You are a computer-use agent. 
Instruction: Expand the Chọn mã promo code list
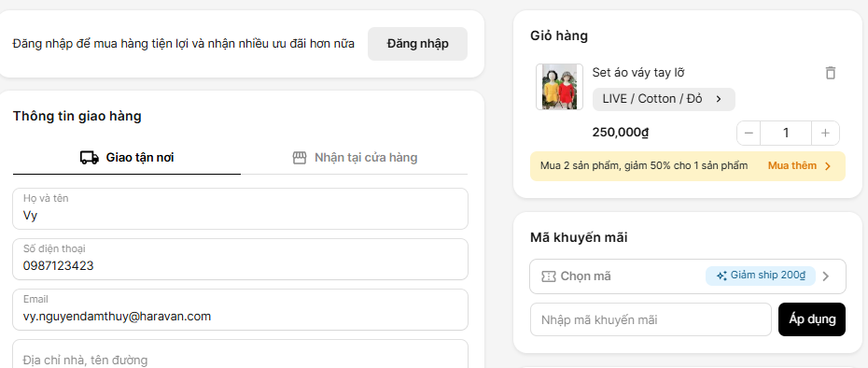pos(688,276)
